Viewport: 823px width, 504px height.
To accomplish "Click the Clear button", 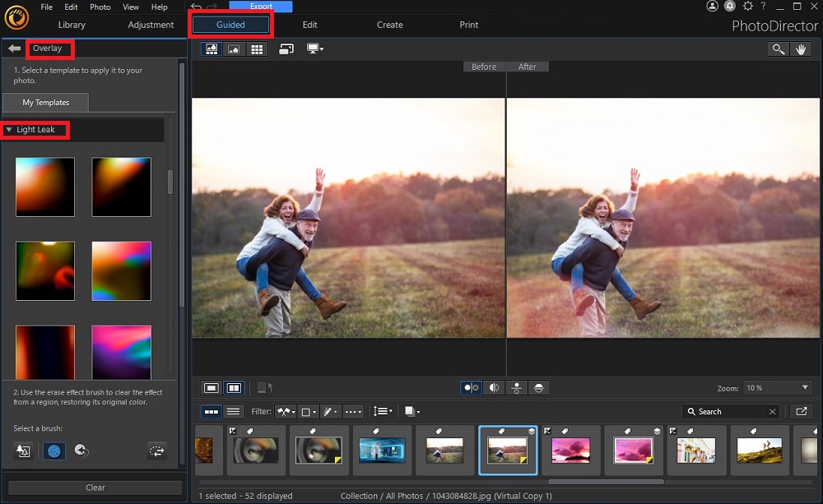I will [x=95, y=488].
